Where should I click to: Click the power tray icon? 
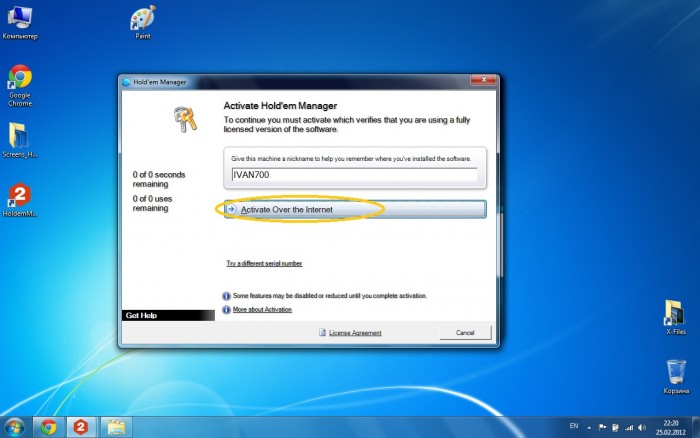coord(615,428)
